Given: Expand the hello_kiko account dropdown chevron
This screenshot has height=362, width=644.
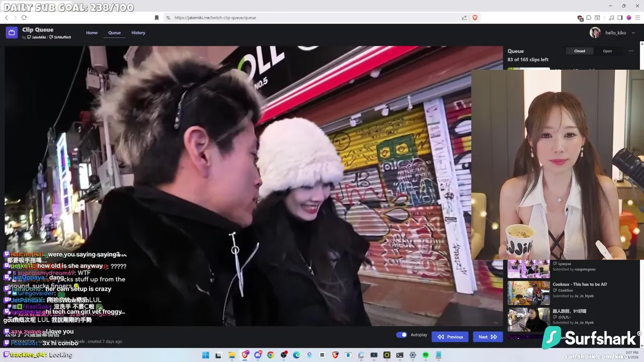Looking at the screenshot, I should point(633,33).
